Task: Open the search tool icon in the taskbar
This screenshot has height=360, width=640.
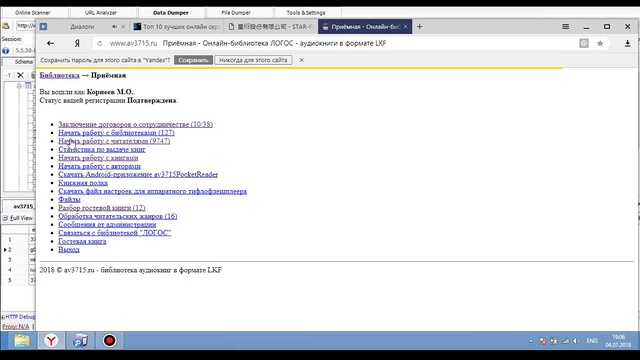Action: [80, 340]
